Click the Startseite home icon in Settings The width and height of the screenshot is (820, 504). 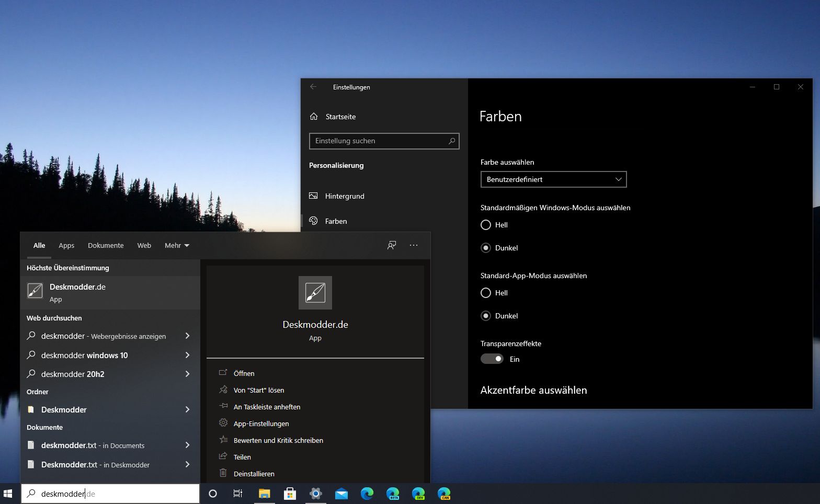[x=314, y=117]
